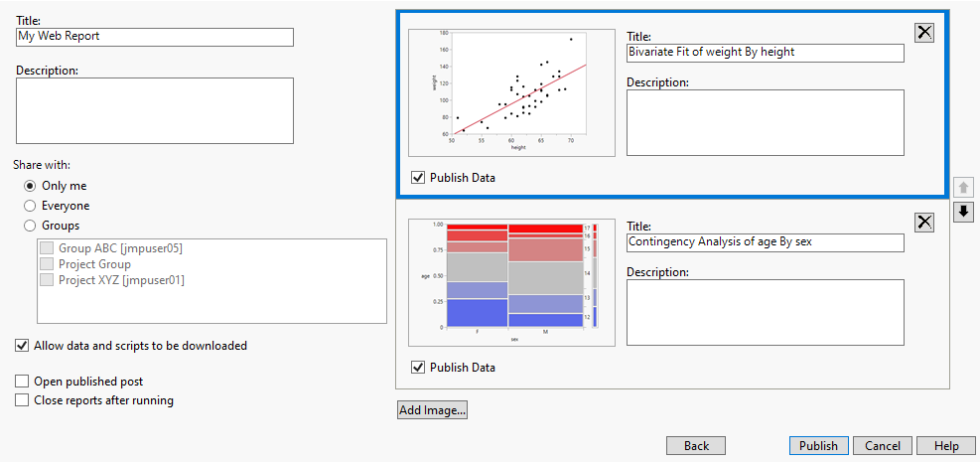
Task: Select the age by sex mosaic plot thumbnail
Action: click(x=511, y=283)
